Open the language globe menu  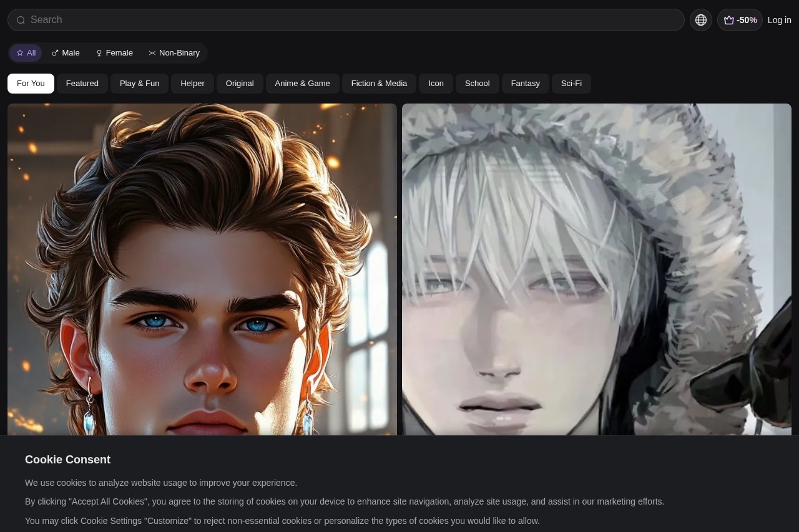[701, 20]
